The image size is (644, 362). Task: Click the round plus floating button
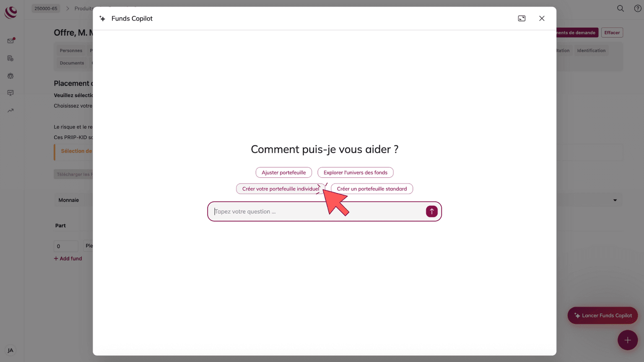tap(627, 340)
